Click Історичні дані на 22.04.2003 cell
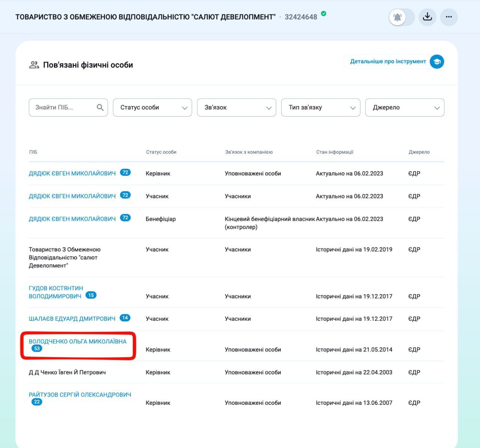 [x=354, y=373]
